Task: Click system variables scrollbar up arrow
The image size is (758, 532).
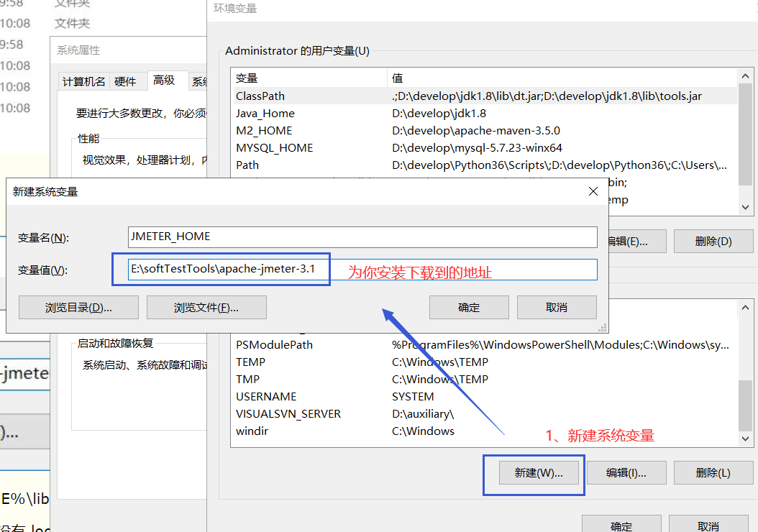Action: (x=746, y=307)
